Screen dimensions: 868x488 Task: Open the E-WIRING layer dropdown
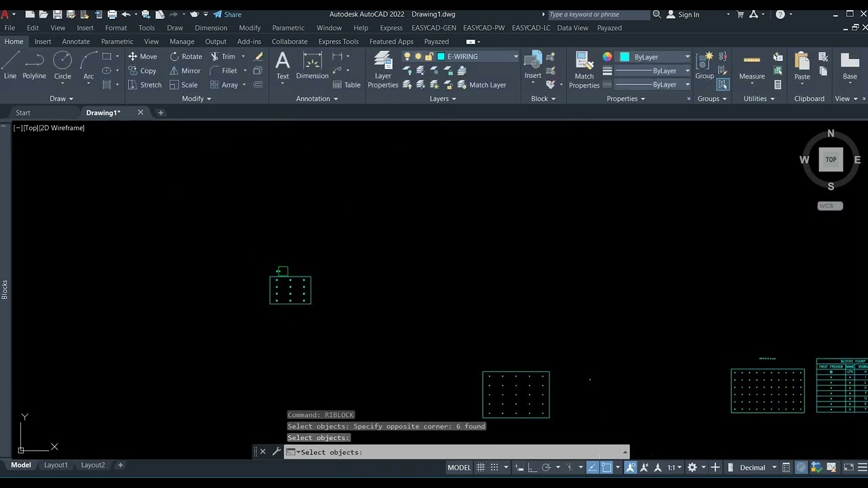point(515,56)
